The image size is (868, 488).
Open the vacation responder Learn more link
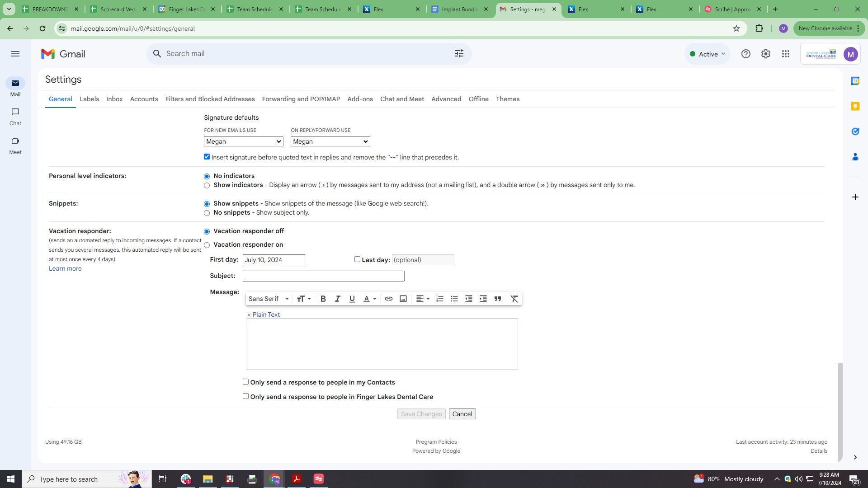point(65,268)
